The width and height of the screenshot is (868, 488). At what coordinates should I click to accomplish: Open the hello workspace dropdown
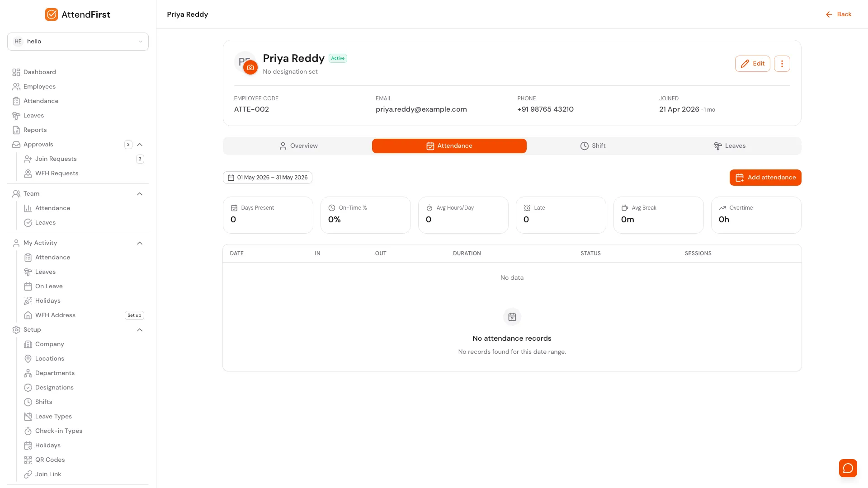[78, 42]
